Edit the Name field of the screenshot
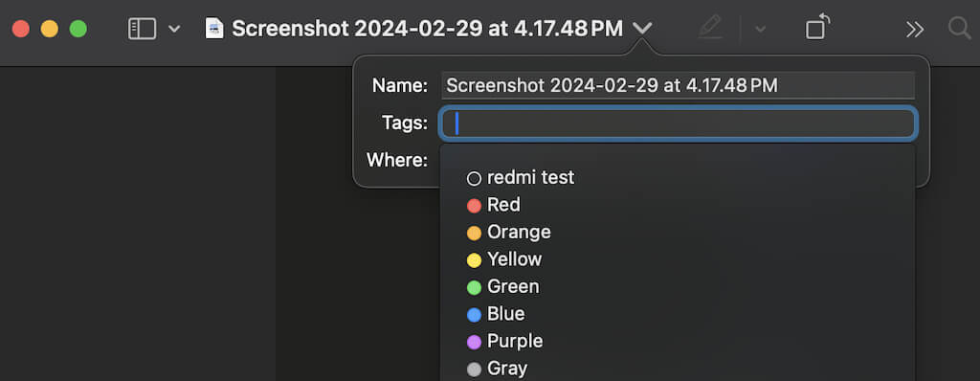Screen dimensions: 980x381 click(679, 86)
